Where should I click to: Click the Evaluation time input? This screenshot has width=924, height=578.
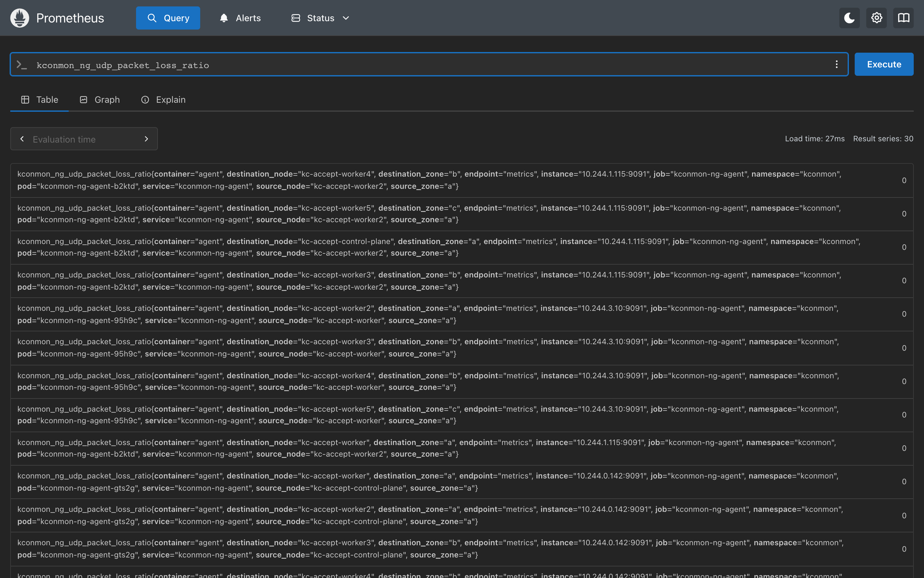click(x=84, y=139)
